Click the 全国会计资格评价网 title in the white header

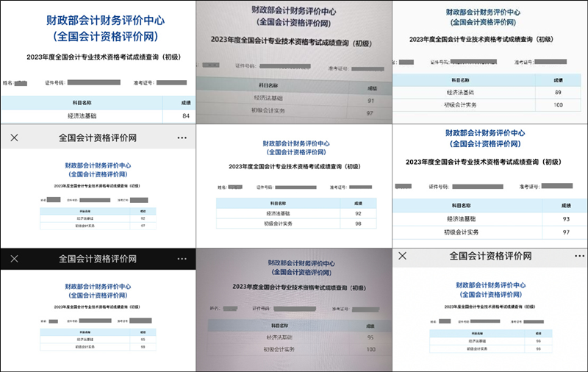(x=490, y=256)
